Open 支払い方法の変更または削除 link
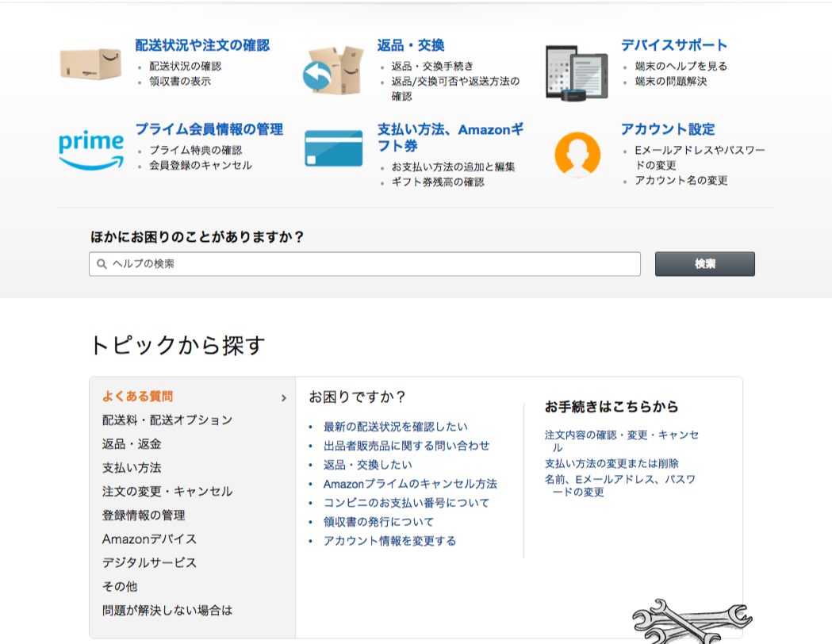The width and height of the screenshot is (832, 644). [612, 464]
